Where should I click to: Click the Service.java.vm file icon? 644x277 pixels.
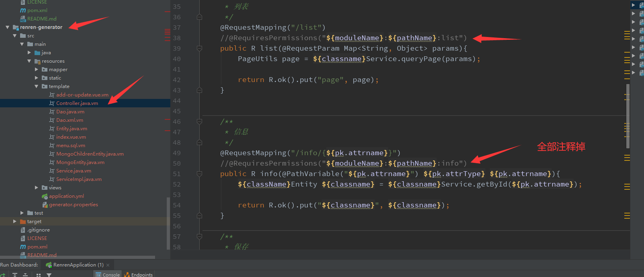(52, 171)
